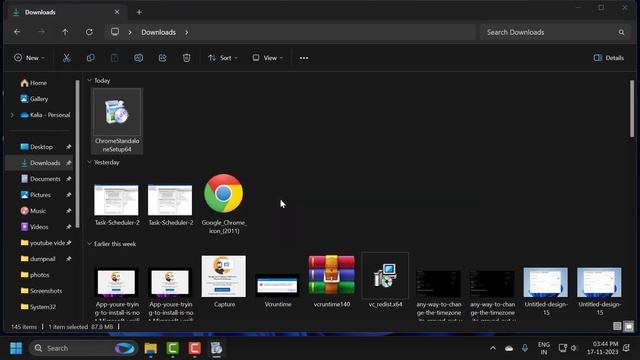Viewport: 640px width, 360px height.
Task: Click chevron before Downloads in address bar
Action: coord(130,32)
